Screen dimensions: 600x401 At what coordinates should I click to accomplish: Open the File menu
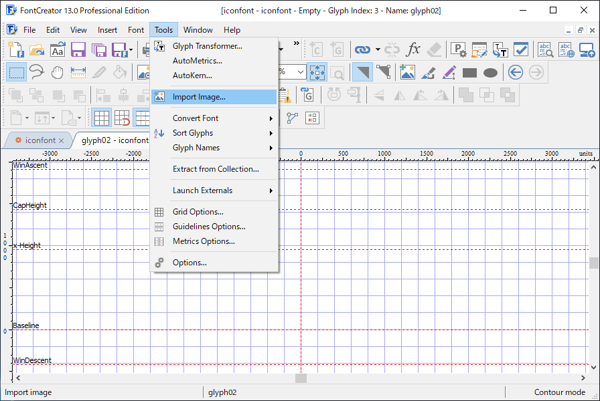point(29,30)
